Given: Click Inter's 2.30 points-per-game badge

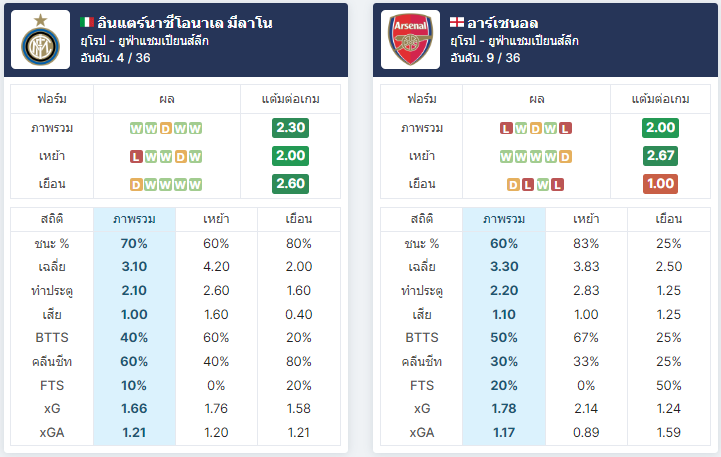Looking at the screenshot, I should [x=291, y=128].
